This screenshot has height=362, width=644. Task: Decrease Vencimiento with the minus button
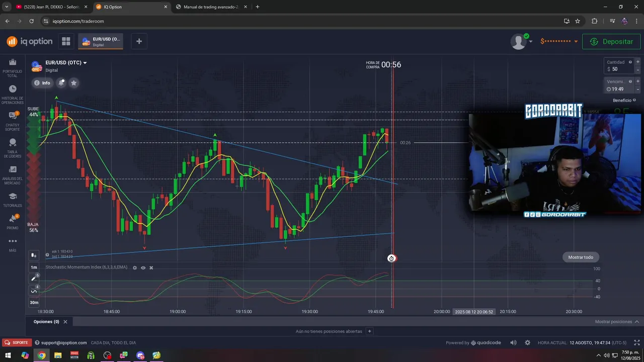[637, 89]
